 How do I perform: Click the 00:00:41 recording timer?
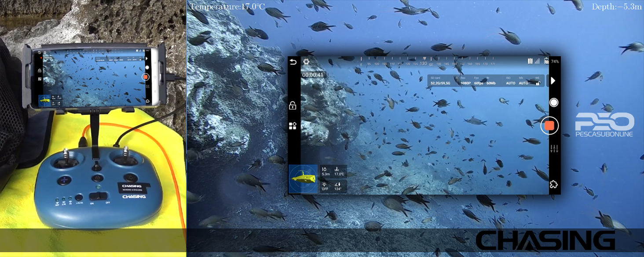click(312, 75)
